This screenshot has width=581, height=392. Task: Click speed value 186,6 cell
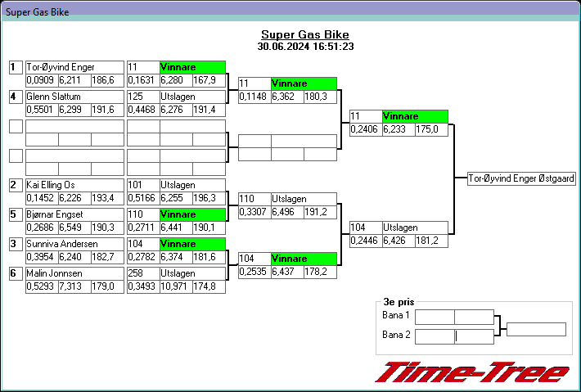tap(108, 80)
